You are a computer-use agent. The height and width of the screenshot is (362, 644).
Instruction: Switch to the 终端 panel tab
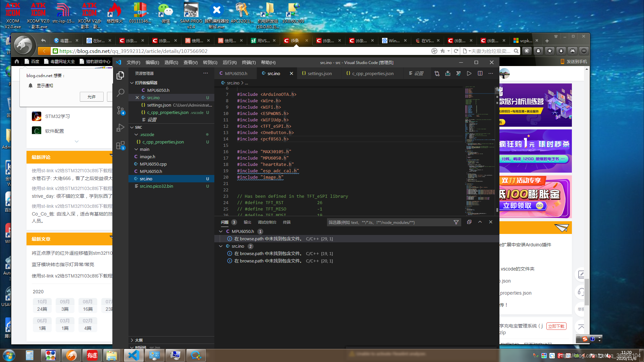pos(286,222)
